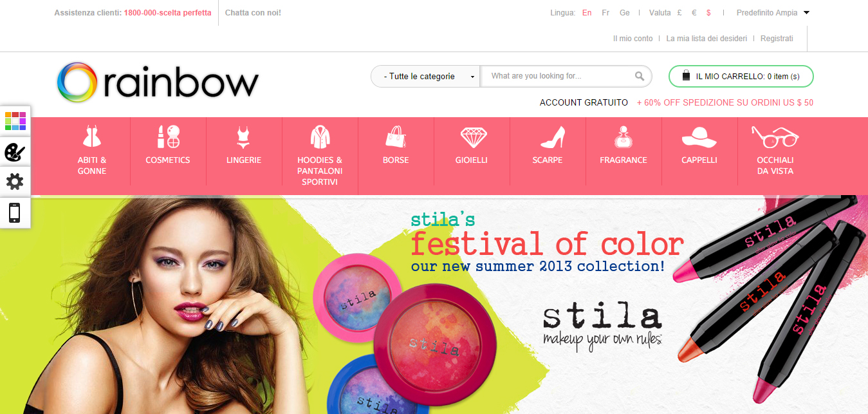The width and height of the screenshot is (868, 414).
Task: Open the paint palette theme tool
Action: click(15, 152)
